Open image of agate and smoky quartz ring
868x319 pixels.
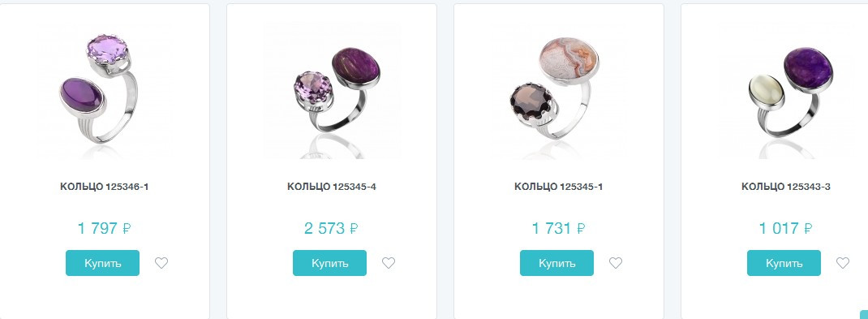point(559,90)
